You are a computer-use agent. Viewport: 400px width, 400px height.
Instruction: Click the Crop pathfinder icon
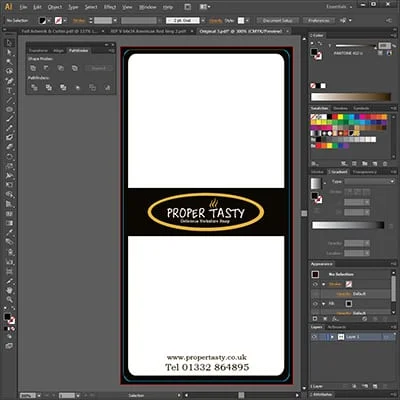pos(78,88)
